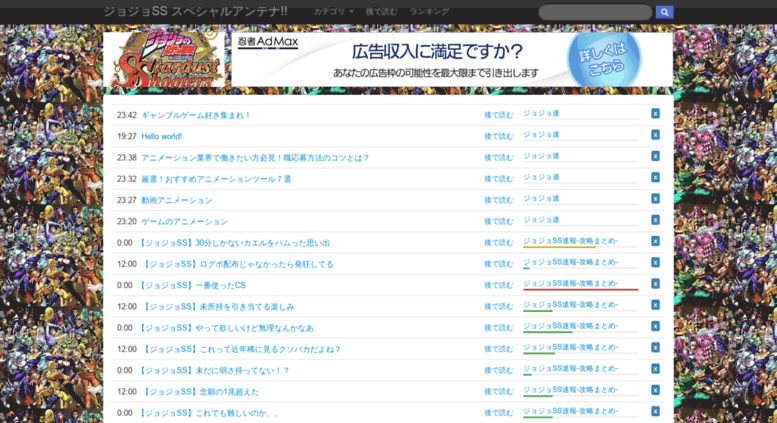Open article 30分しかないカエルをハムった思い出
Image resolution: width=777 pixels, height=423 pixels.
click(x=234, y=243)
